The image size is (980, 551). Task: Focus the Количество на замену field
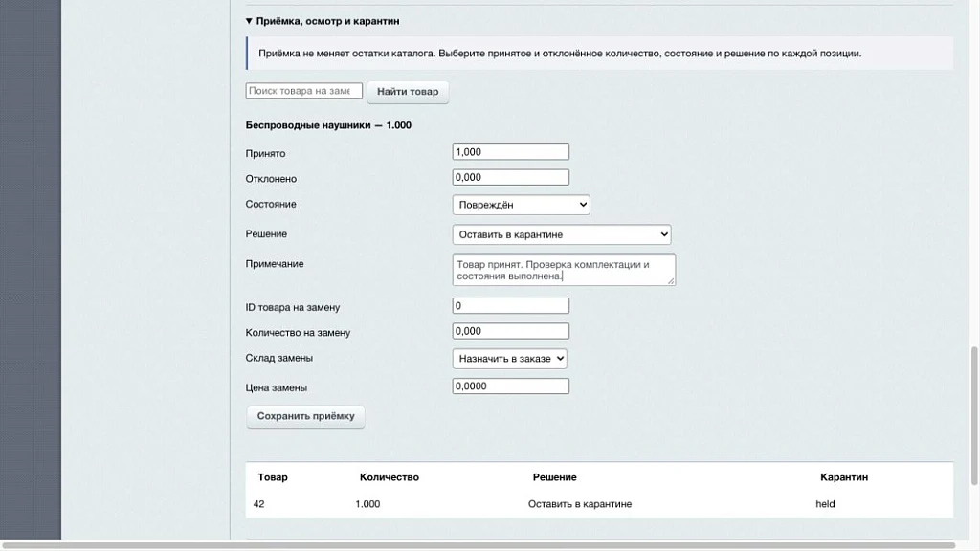(x=511, y=331)
